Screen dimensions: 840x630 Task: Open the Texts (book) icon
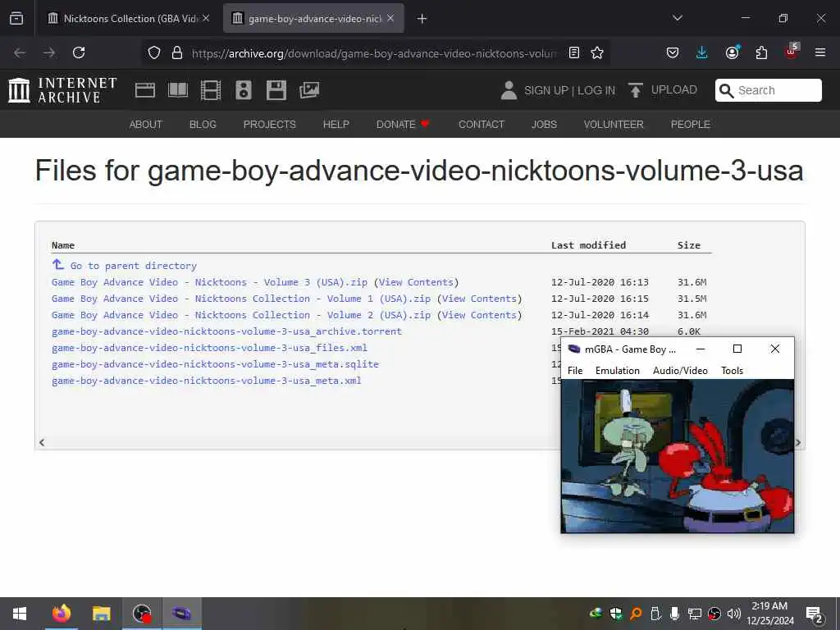178,90
